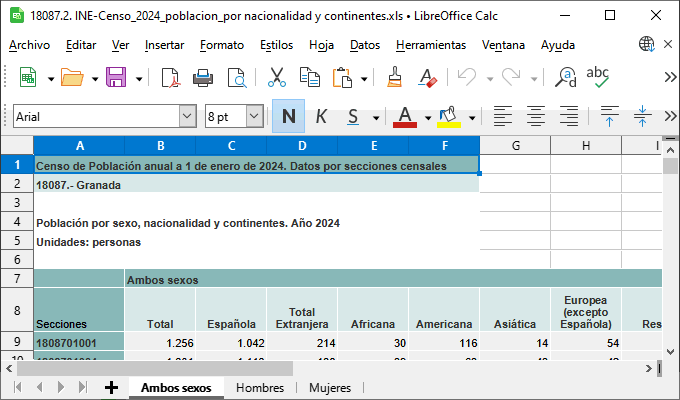This screenshot has width=680, height=400.
Task: Toggle Bold formatting (N button)
Action: 288,116
